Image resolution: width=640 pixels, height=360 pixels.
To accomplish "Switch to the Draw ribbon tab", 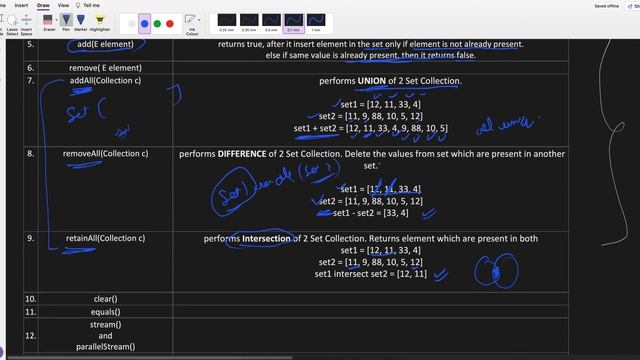I will coord(43,5).
